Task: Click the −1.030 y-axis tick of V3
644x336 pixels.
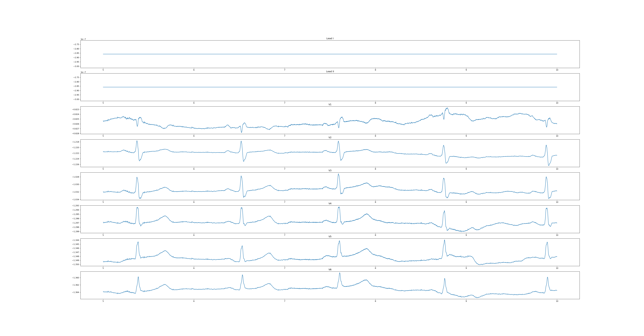Action: (76, 184)
